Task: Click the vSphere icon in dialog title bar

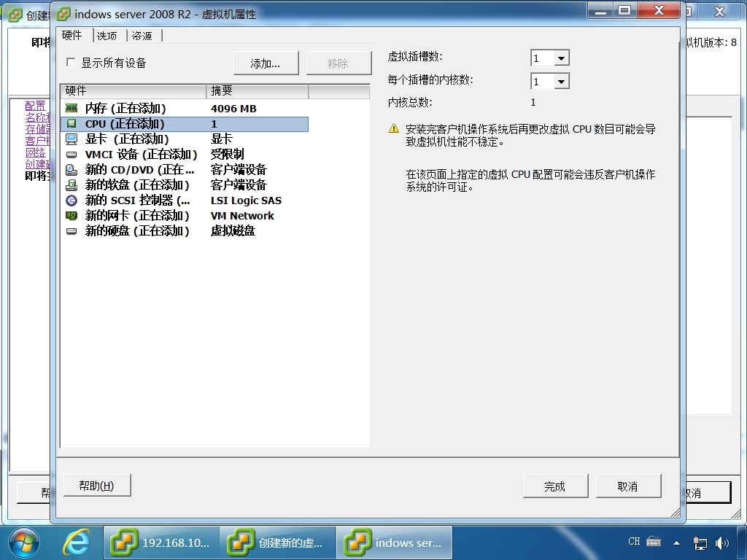Action: coord(63,15)
